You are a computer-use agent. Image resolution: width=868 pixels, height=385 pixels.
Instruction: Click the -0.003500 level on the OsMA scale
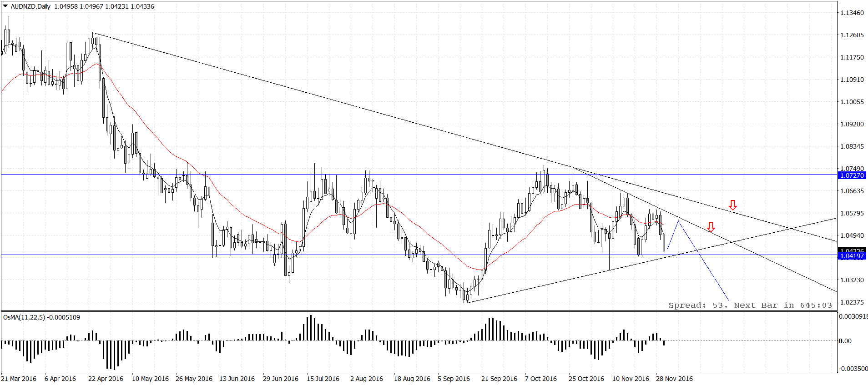tap(853, 369)
